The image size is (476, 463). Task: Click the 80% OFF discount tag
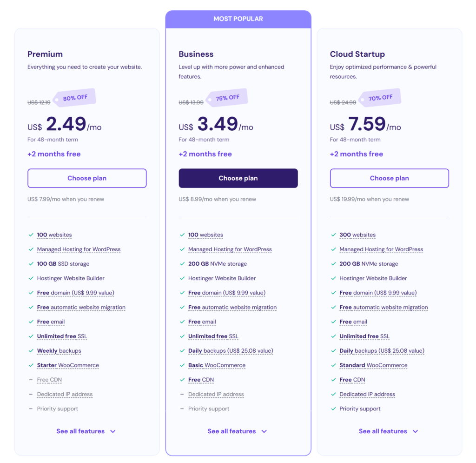(74, 98)
